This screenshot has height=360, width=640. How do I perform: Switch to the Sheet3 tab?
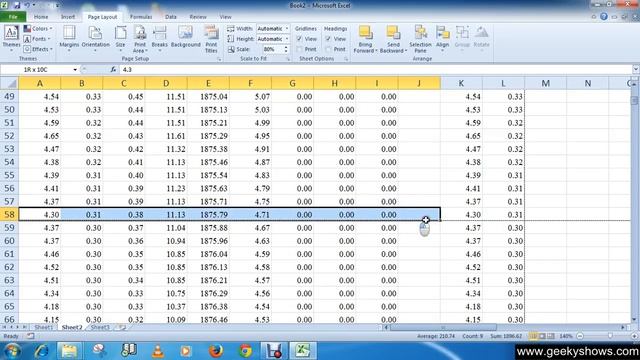[100, 327]
